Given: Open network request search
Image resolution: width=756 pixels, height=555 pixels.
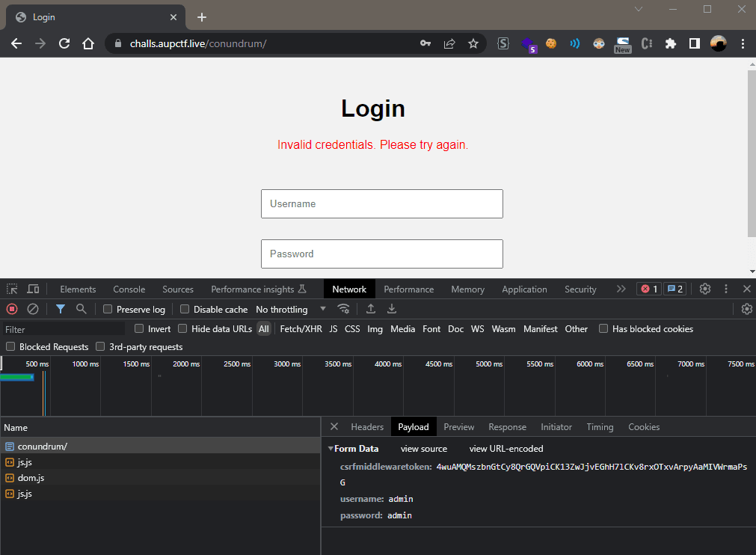Looking at the screenshot, I should pyautogui.click(x=81, y=309).
